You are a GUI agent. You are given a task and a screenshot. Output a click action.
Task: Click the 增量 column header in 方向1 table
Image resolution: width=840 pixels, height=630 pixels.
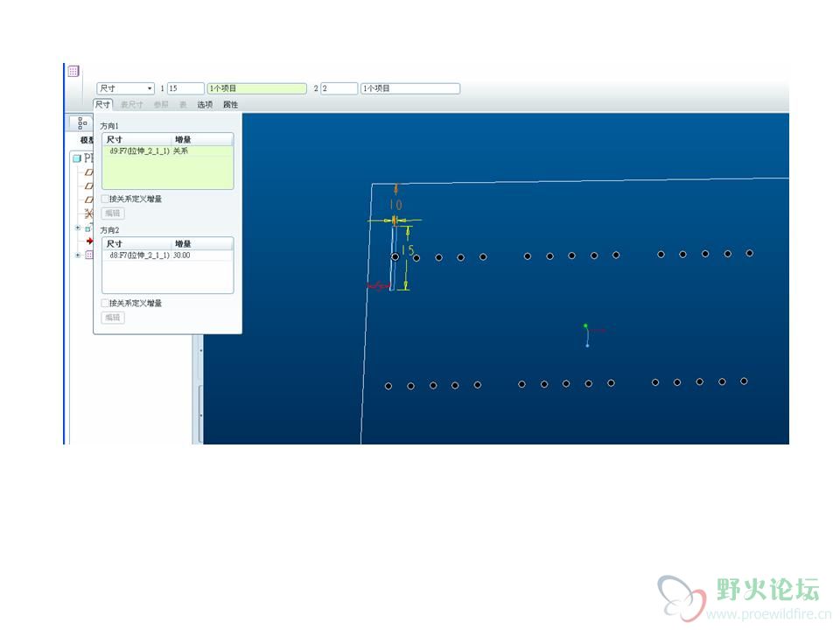pos(202,139)
